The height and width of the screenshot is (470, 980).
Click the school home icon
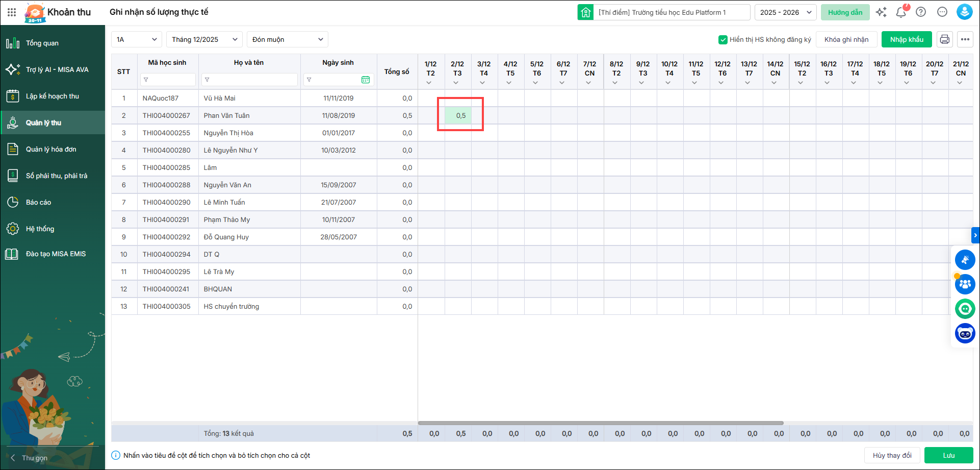pos(585,12)
